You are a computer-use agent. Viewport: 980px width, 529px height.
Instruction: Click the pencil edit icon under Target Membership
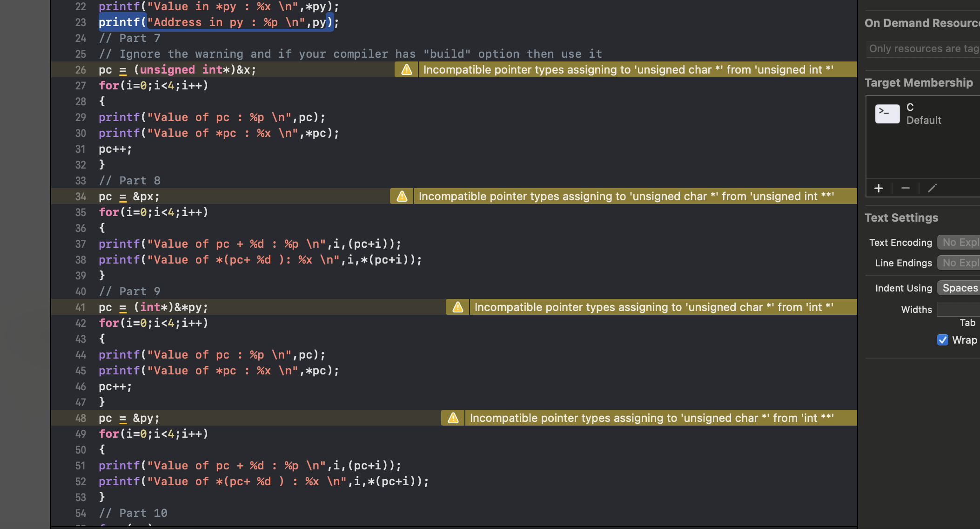pyautogui.click(x=932, y=188)
